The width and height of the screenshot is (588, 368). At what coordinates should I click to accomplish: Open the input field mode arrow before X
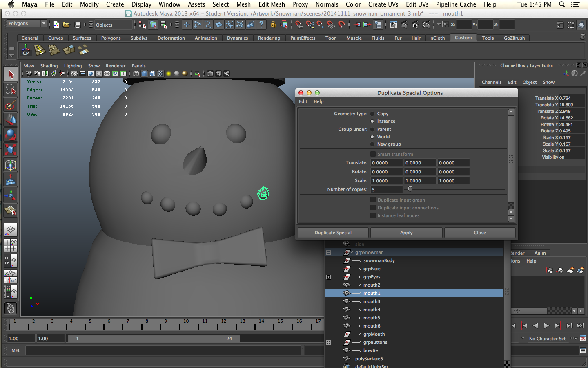pos(439,25)
